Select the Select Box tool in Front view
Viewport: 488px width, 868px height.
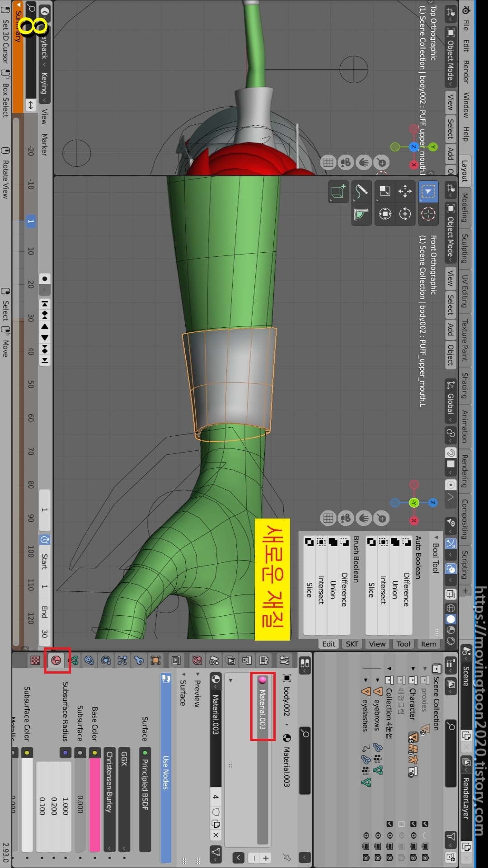tap(428, 191)
